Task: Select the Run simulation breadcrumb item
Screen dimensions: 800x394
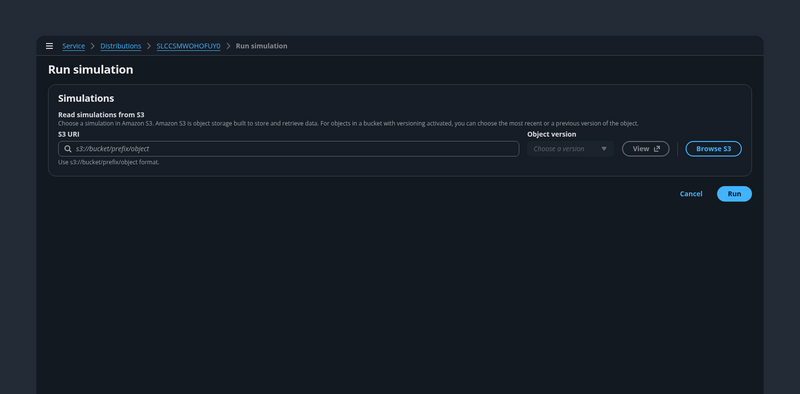Action: (x=261, y=46)
